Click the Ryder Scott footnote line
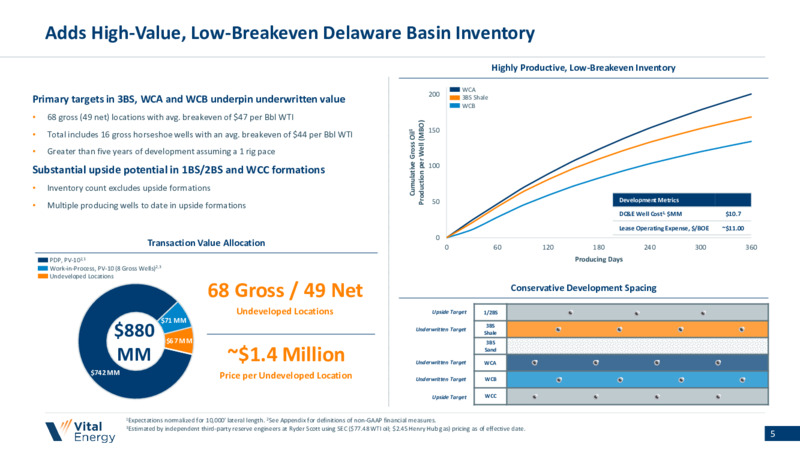Viewport: 800px width, 450px height. 326,429
